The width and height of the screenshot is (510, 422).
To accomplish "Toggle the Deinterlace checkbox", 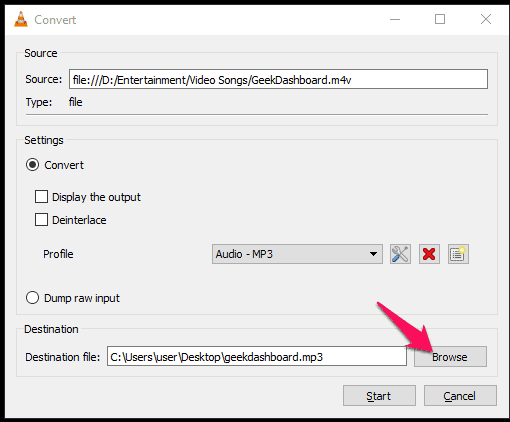I will (41, 220).
